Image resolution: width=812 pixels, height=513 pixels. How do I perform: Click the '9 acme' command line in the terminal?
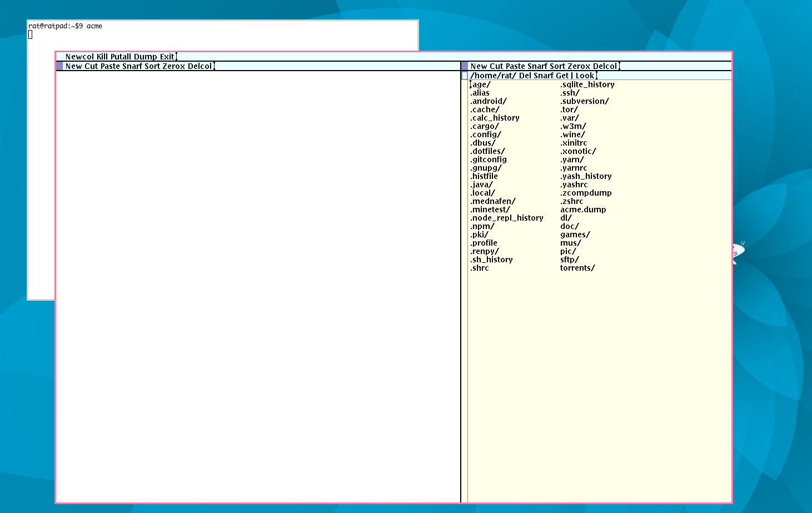point(91,26)
